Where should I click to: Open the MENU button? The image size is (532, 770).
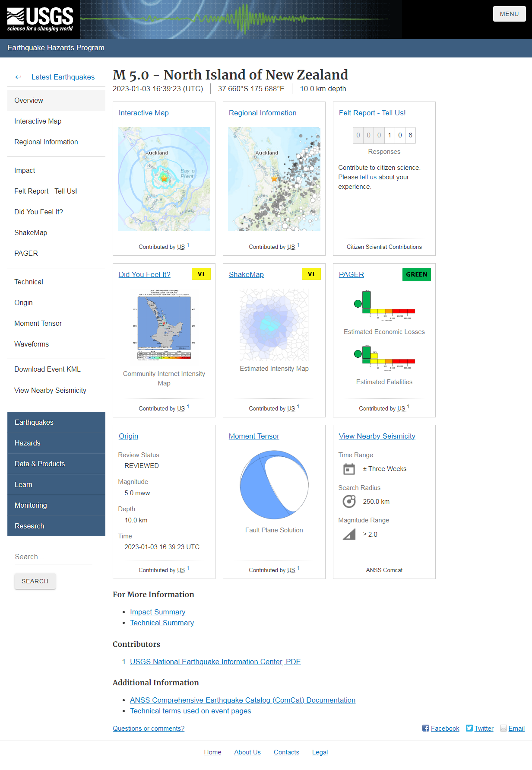click(510, 14)
